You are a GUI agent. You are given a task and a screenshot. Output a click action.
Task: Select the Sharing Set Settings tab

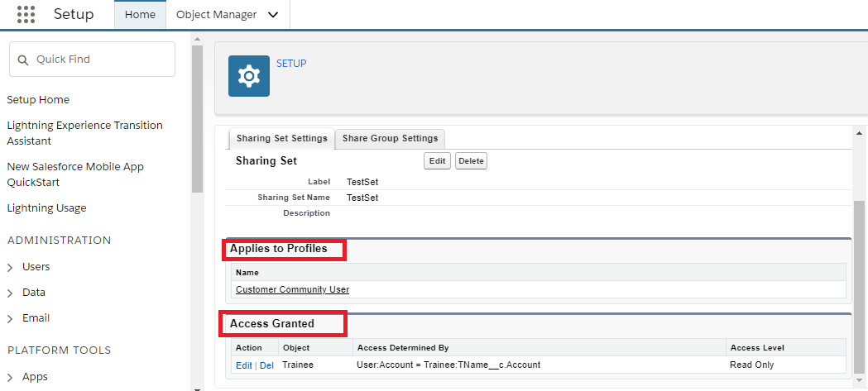[282, 138]
